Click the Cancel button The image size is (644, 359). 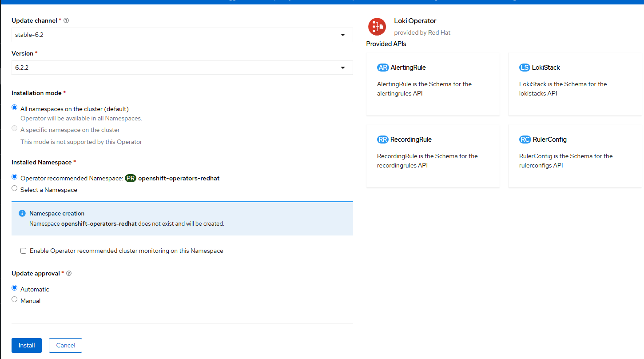66,345
